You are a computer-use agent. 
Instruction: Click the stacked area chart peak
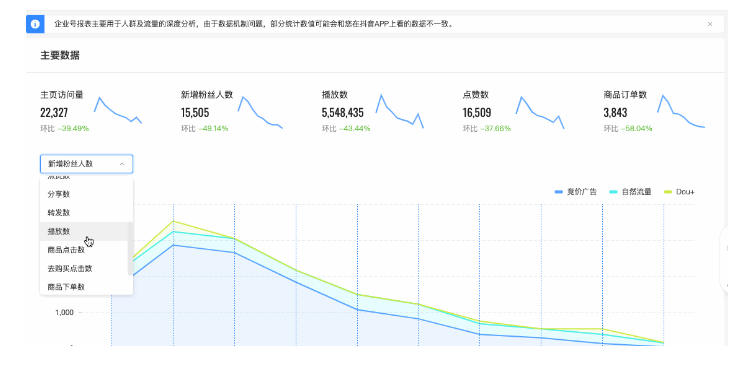pyautogui.click(x=173, y=221)
